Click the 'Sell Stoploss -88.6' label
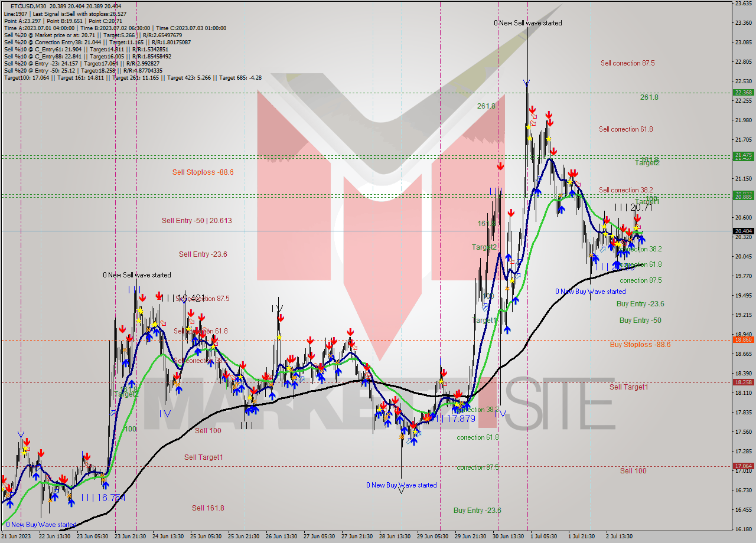Viewport: 756px width, 543px height. point(203,172)
